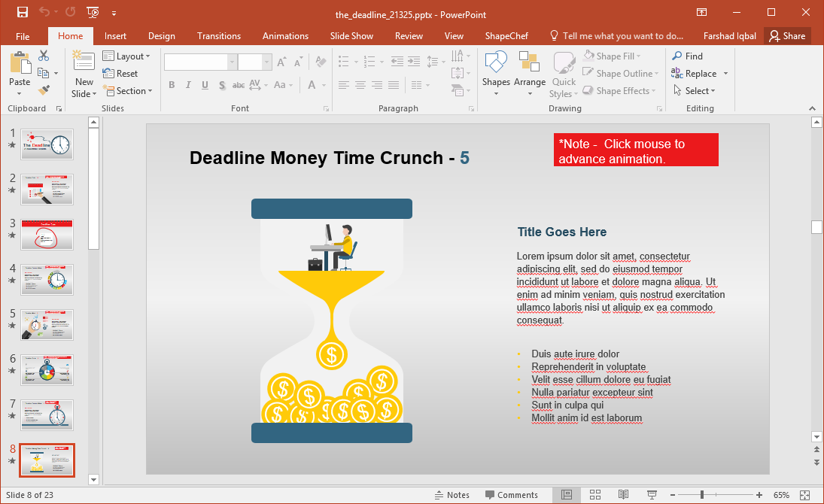Switch to Reading View icon
Viewport: 824px width, 504px height.
(623, 495)
